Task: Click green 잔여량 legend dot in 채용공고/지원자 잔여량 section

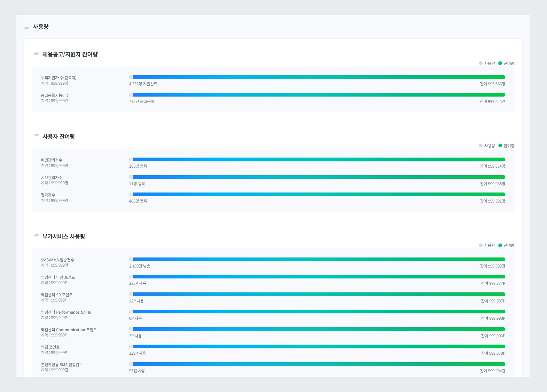Action: [x=500, y=63]
